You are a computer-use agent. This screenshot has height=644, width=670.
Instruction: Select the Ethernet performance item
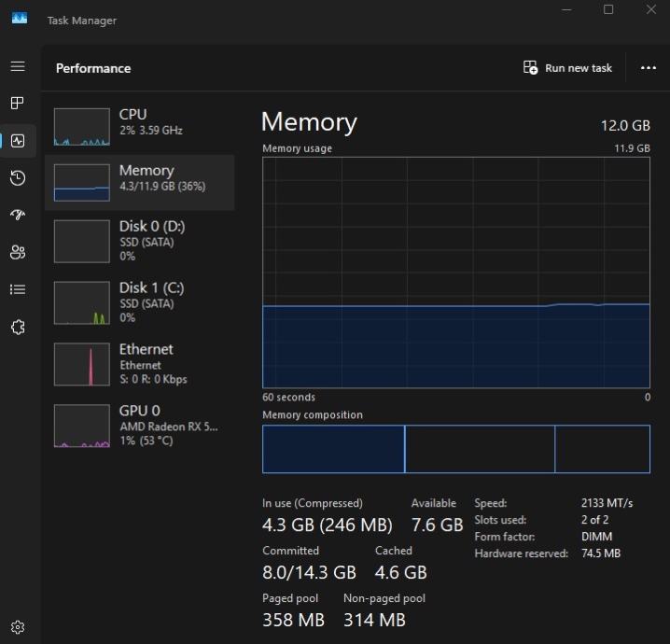[x=139, y=363]
